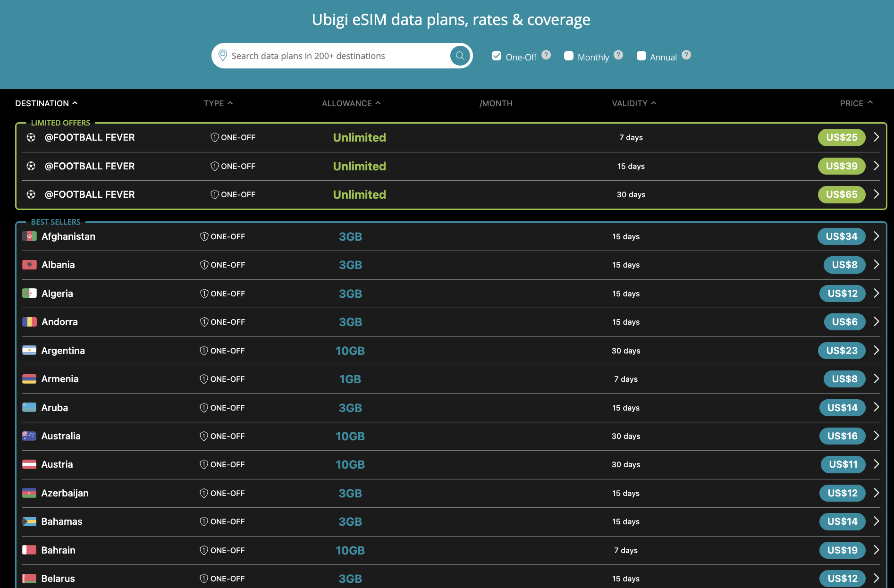Sort by Type column
The image size is (894, 588).
tap(218, 103)
